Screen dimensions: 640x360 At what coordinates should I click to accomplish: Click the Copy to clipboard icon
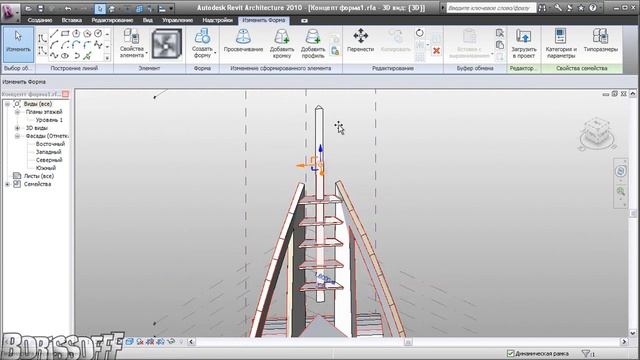click(x=500, y=45)
